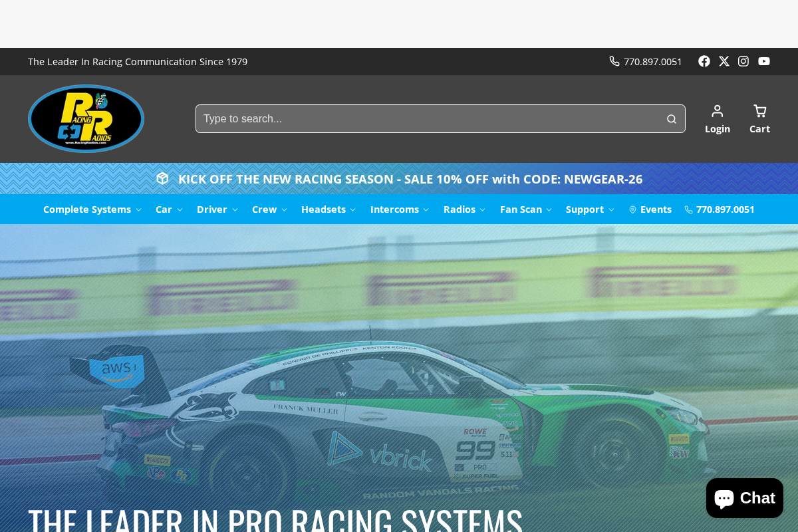Open the Shopify chat widget
Viewport: 798px width, 532px height.
coord(744,497)
